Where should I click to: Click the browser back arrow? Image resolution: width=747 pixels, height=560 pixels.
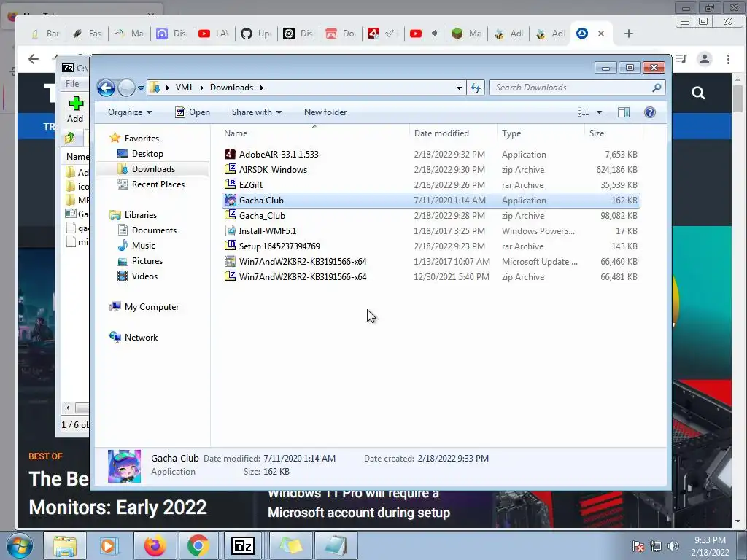coord(34,59)
